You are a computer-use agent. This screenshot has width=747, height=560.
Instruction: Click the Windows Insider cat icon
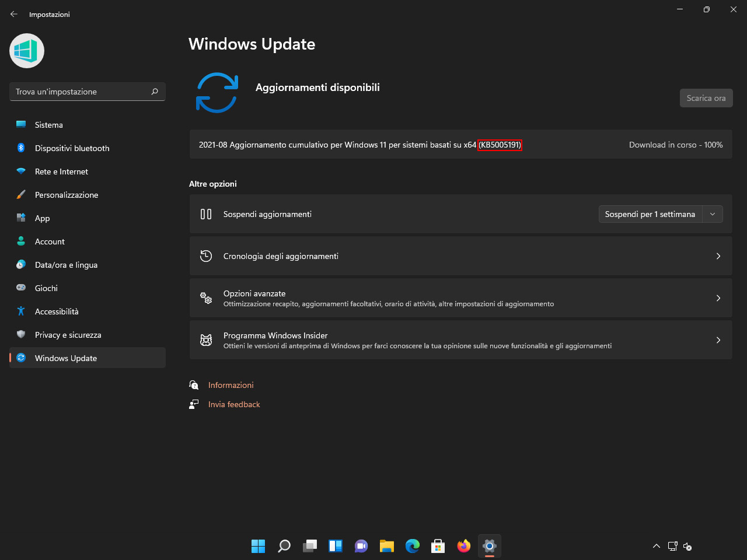(x=206, y=340)
